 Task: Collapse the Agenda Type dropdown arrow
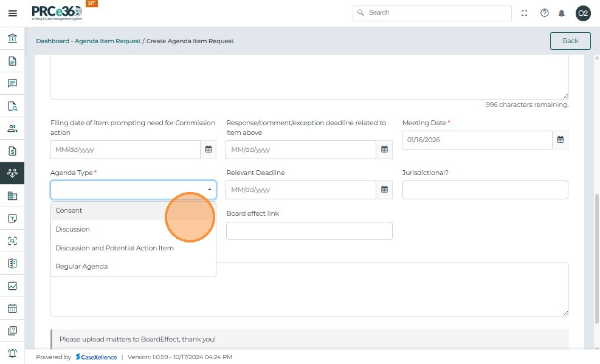[x=210, y=190]
